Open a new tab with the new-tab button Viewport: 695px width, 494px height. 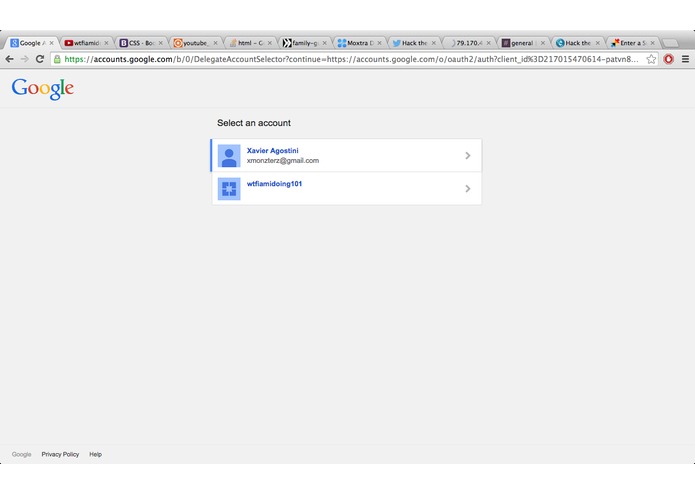(x=670, y=43)
